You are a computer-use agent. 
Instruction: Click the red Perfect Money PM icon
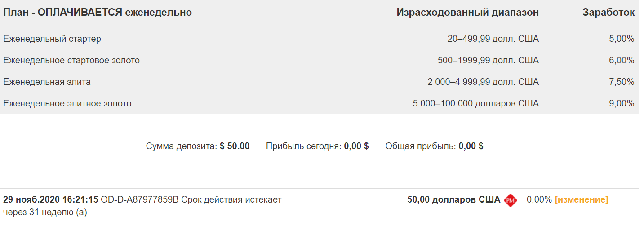click(x=510, y=200)
